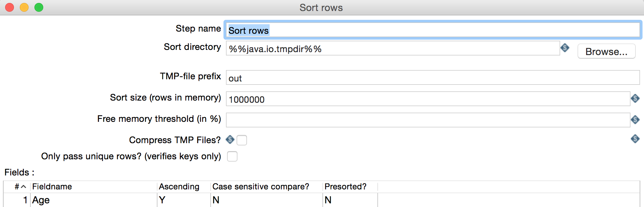Click variable icon left of Compress TMP checkbox
This screenshot has width=644, height=207.
point(230,139)
